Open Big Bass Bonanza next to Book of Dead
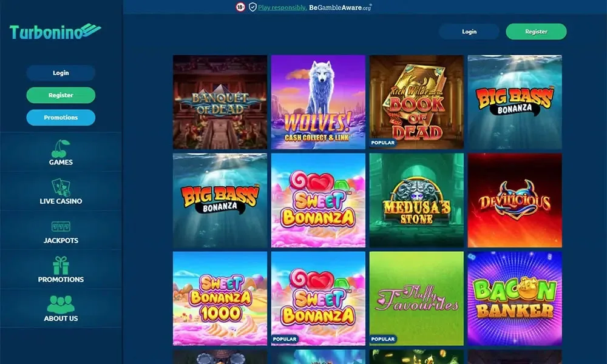 [x=515, y=102]
